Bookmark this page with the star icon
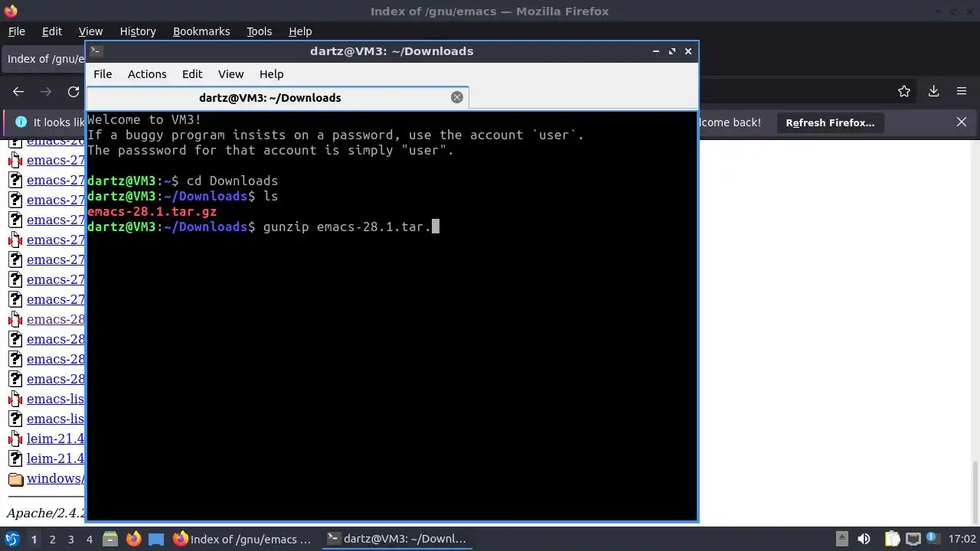 pyautogui.click(x=904, y=91)
